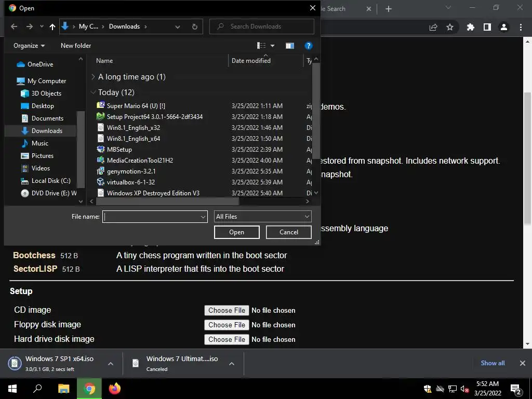Bookmark this page with star icon
The width and height of the screenshot is (532, 399).
(x=450, y=27)
